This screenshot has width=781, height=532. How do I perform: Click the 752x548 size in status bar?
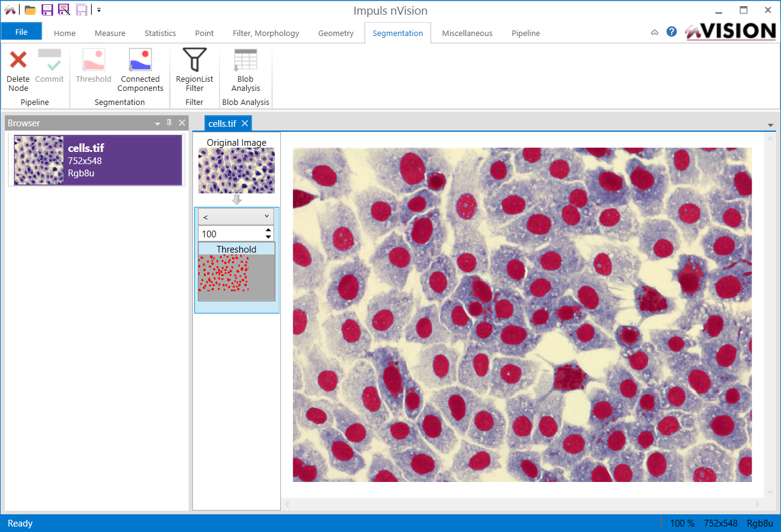[x=721, y=523]
